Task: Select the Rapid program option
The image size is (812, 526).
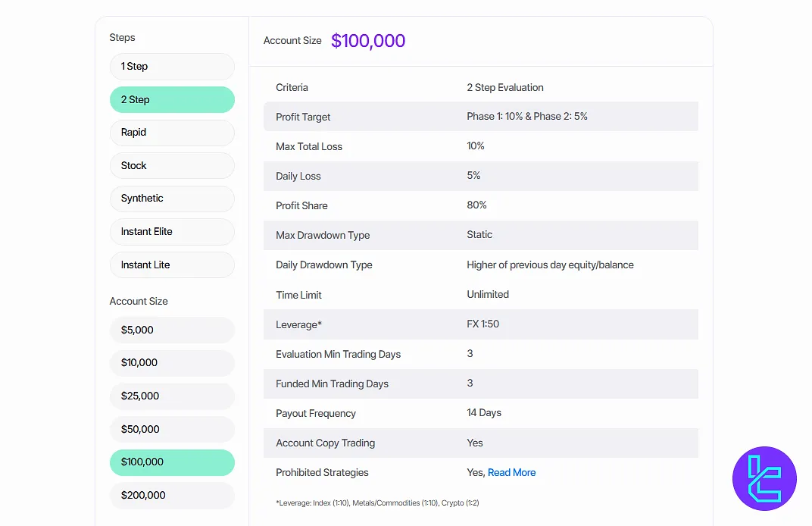Action: pos(172,132)
